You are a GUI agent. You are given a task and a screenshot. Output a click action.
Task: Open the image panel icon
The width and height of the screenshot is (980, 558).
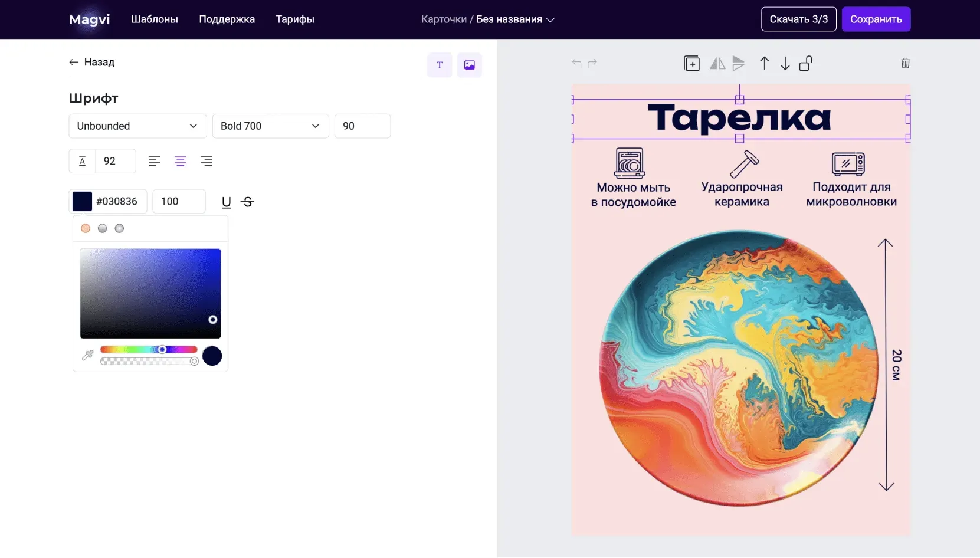pyautogui.click(x=469, y=65)
